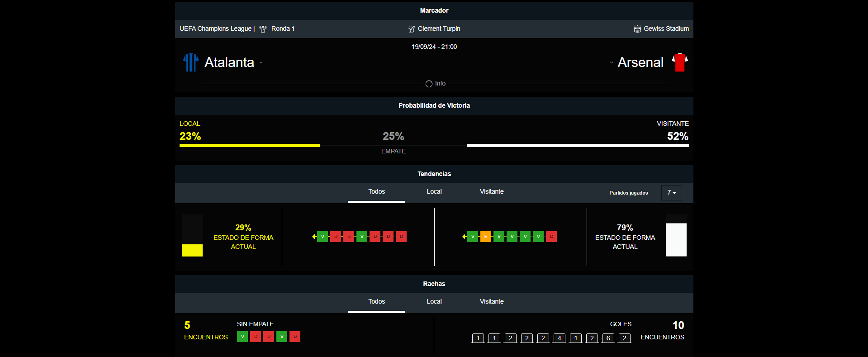Click the last red D in Sin Empate streak
This screenshot has width=868, height=357.
[295, 337]
